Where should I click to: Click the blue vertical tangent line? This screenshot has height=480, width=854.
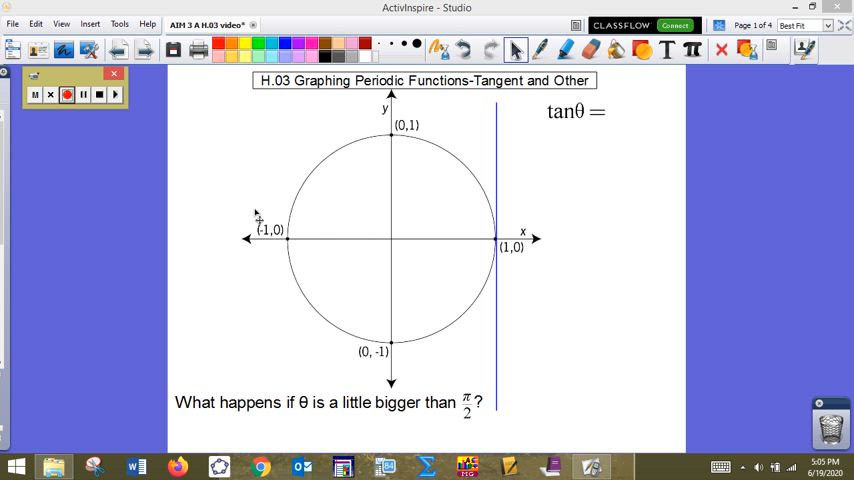(496, 256)
